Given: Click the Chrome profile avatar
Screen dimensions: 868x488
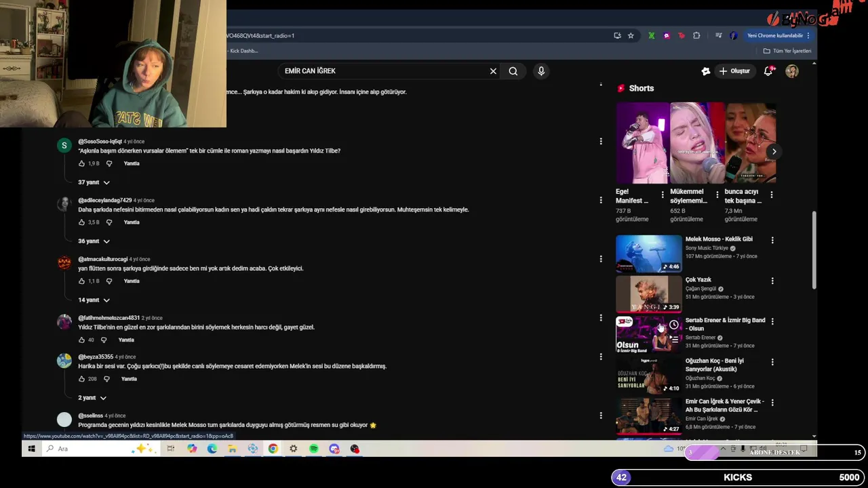Looking at the screenshot, I should pos(733,35).
